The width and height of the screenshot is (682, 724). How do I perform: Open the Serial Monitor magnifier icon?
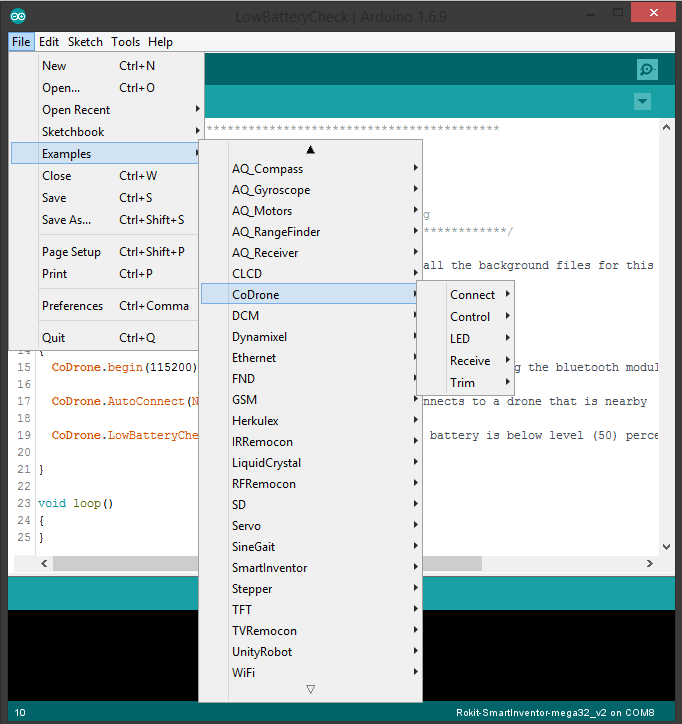647,70
